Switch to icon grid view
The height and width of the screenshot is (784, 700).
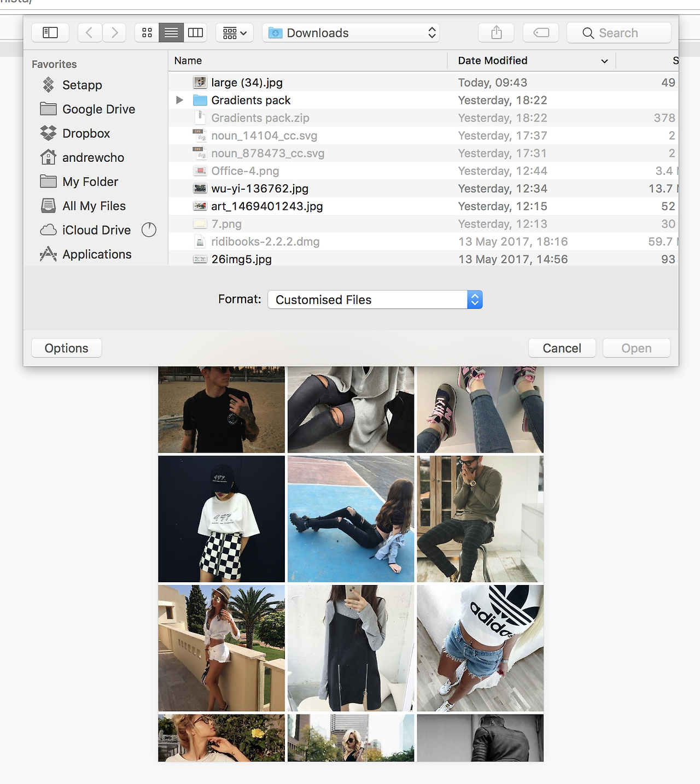click(x=147, y=33)
